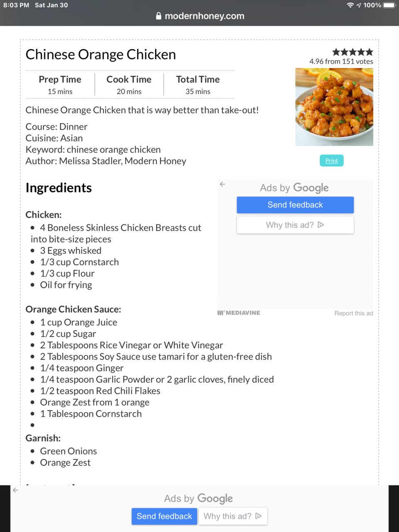The height and width of the screenshot is (532, 399).
Task: Click back arrow in bottom ad banner
Action: (15, 490)
